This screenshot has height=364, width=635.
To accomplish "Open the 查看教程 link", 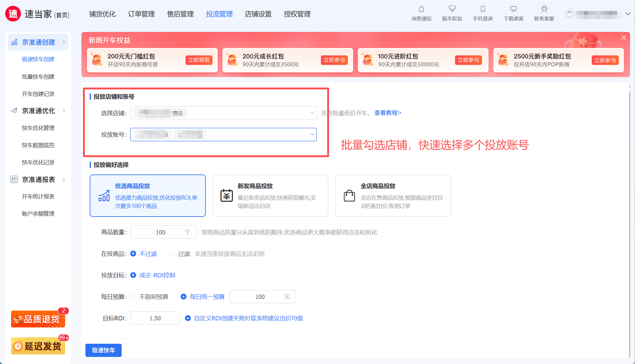I will [x=388, y=113].
